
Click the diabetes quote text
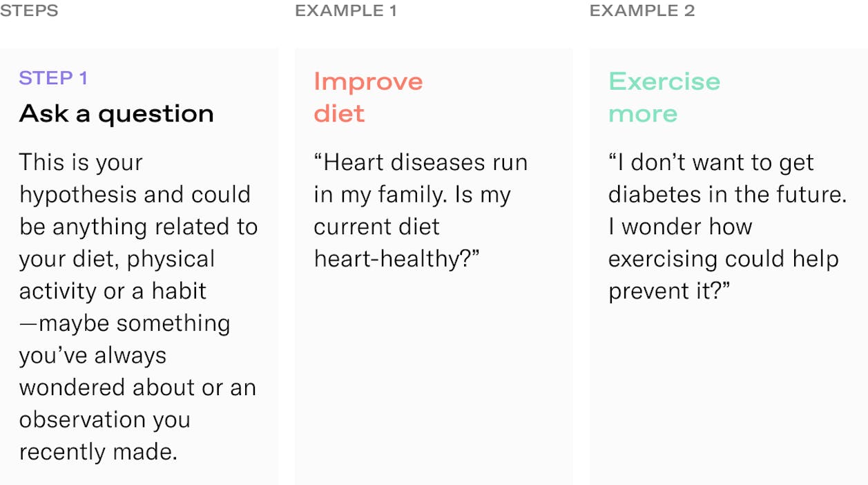click(728, 227)
